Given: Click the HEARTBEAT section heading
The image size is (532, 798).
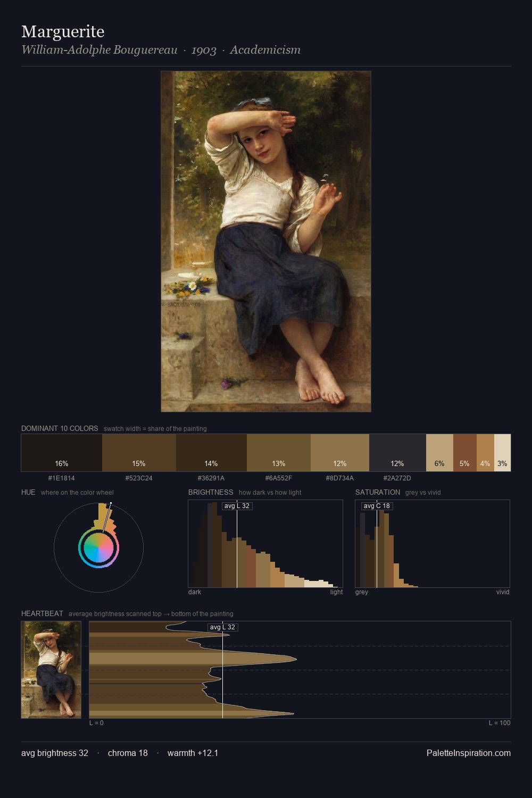Looking at the screenshot, I should (x=42, y=613).
